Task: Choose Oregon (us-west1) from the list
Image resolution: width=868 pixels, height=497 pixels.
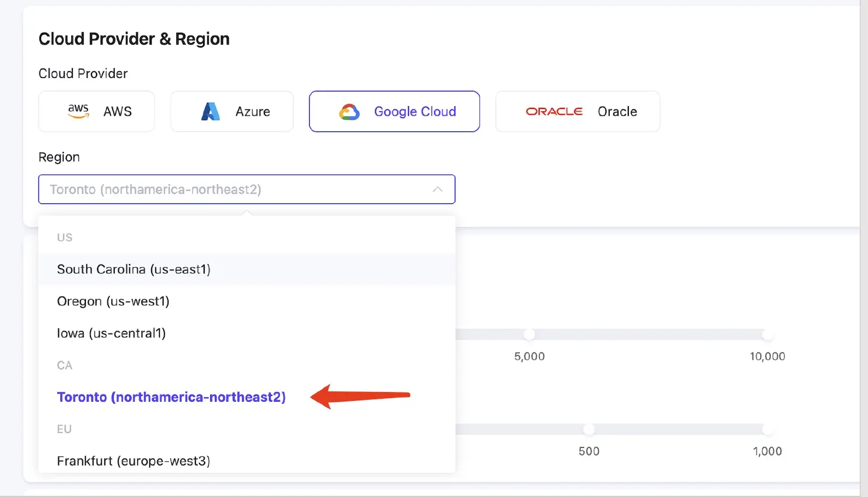Action: point(113,302)
